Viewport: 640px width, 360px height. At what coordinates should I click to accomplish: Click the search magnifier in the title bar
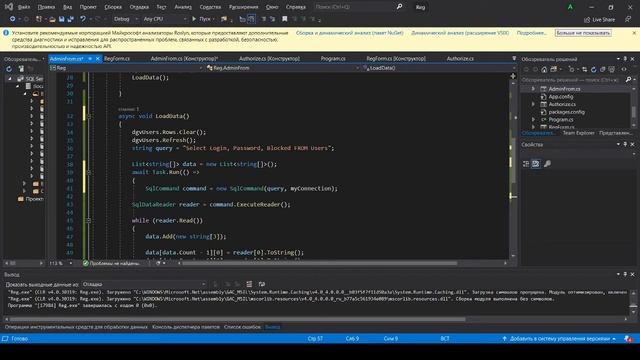coord(399,7)
